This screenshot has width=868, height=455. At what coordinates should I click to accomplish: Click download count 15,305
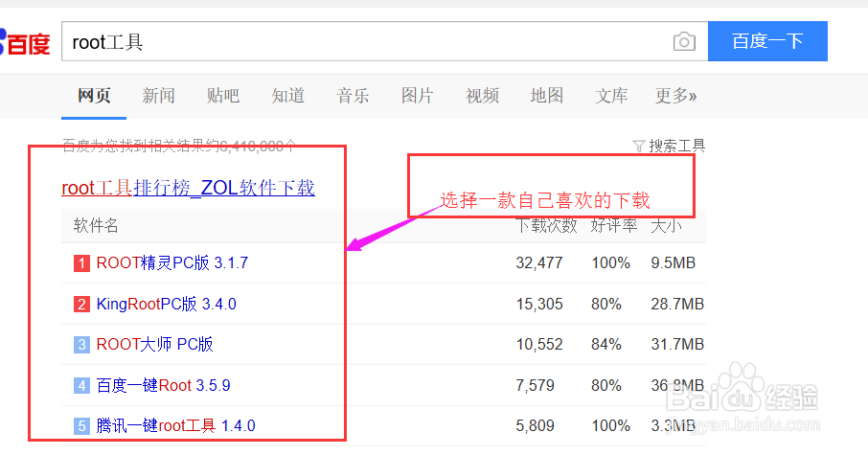click(x=539, y=304)
